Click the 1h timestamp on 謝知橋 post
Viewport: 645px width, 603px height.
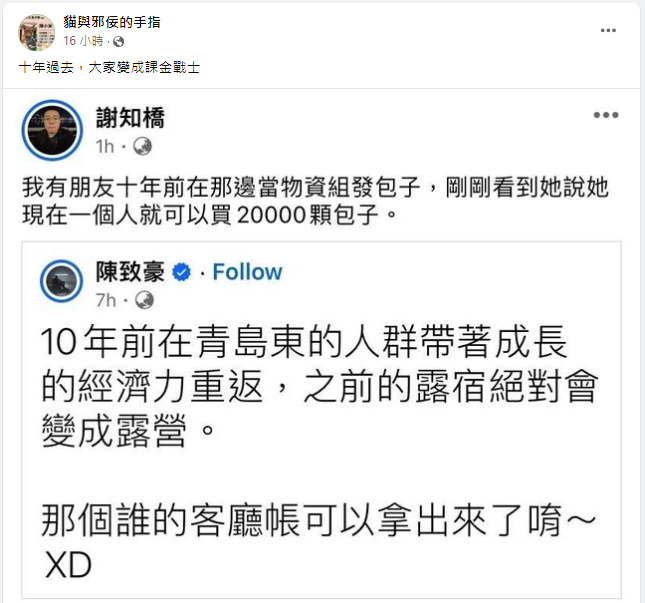pyautogui.click(x=105, y=146)
